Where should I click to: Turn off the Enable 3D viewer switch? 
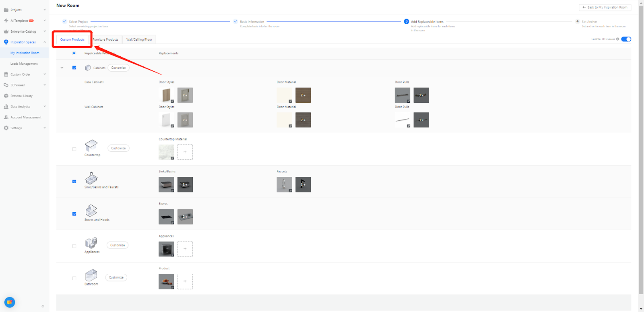point(626,39)
